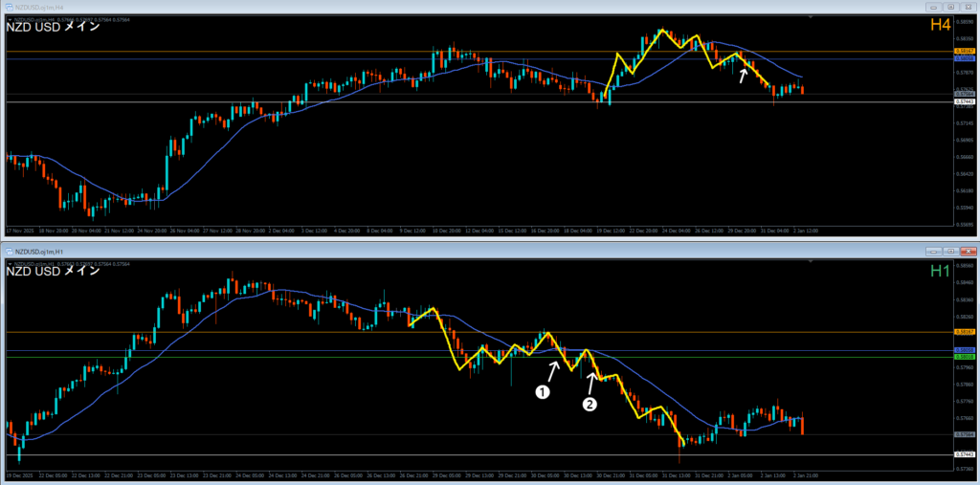Click the circled number 1 marker
This screenshot has height=485, width=980.
(542, 391)
